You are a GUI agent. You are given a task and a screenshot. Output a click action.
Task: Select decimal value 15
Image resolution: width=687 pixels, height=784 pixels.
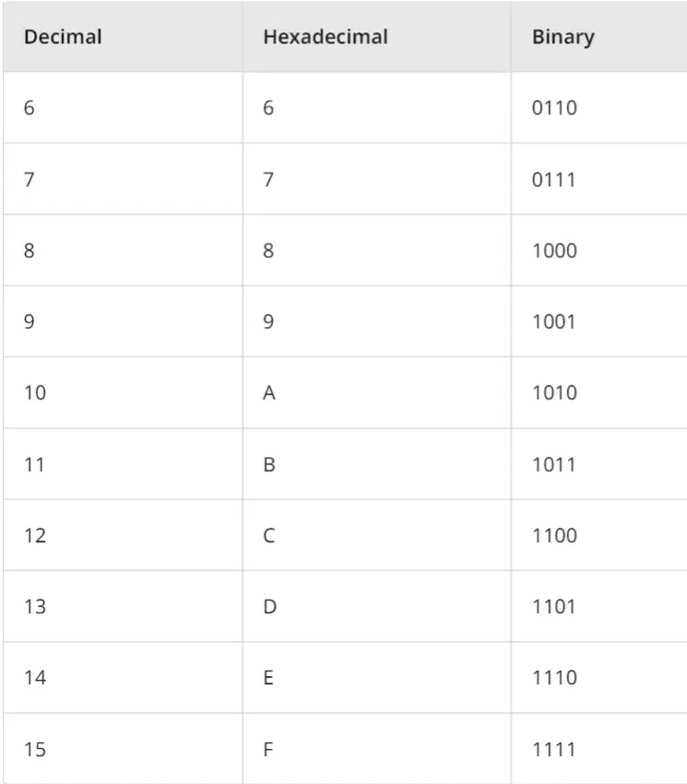pyautogui.click(x=35, y=750)
